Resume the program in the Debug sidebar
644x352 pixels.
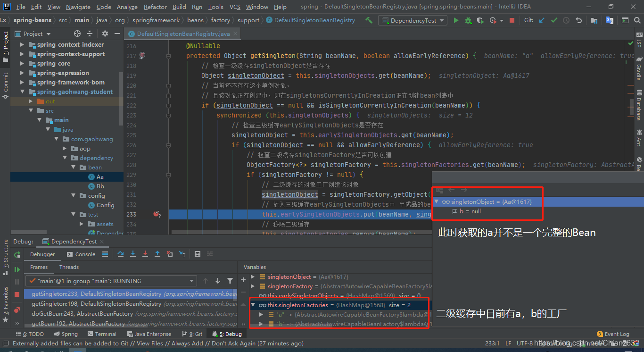(17, 270)
